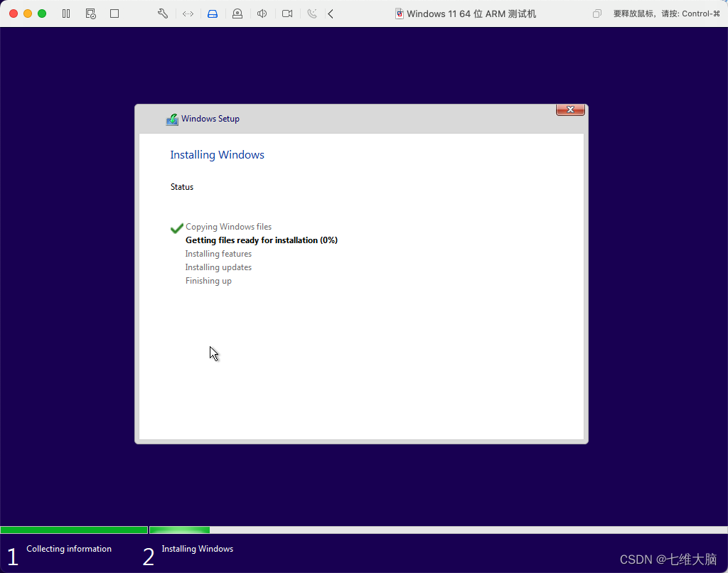Screen dimensions: 728x573
Task: Click the VM document icon beside title
Action: (x=399, y=14)
